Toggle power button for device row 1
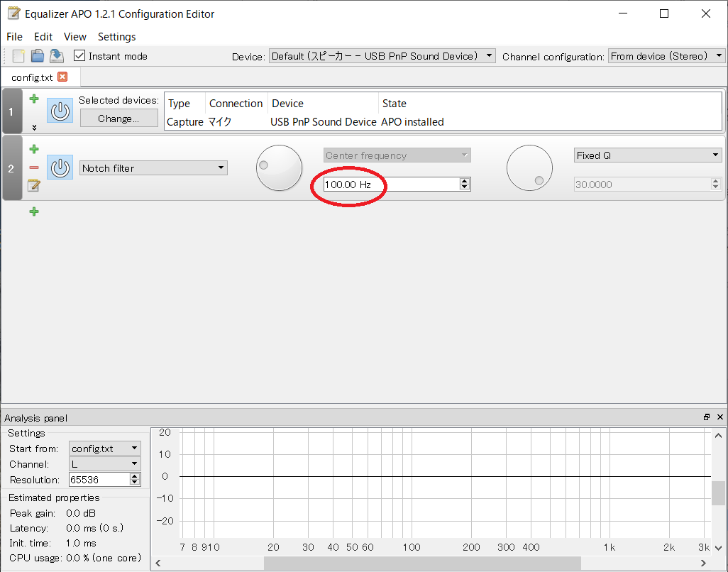The height and width of the screenshot is (572, 728). coord(60,111)
